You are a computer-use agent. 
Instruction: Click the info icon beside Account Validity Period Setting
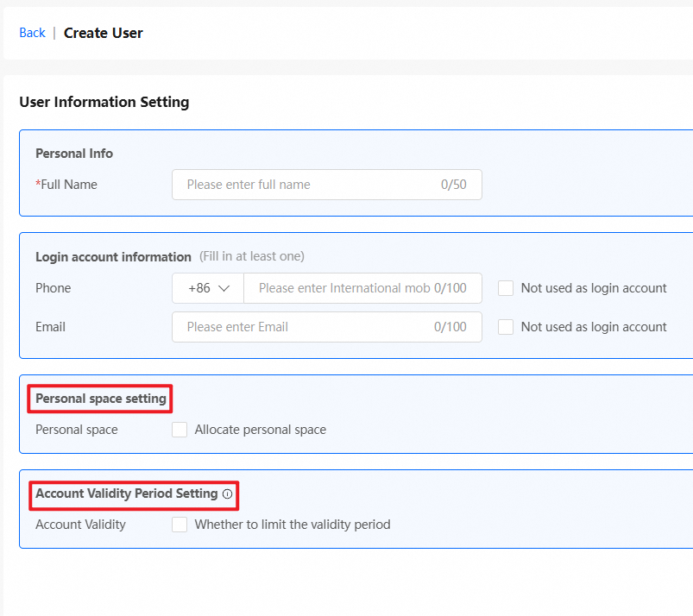click(x=228, y=494)
